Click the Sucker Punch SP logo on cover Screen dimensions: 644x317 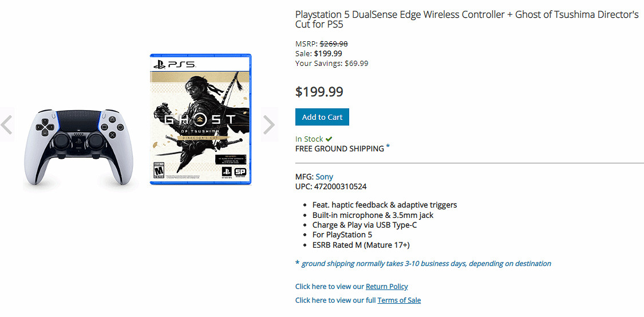click(x=240, y=173)
